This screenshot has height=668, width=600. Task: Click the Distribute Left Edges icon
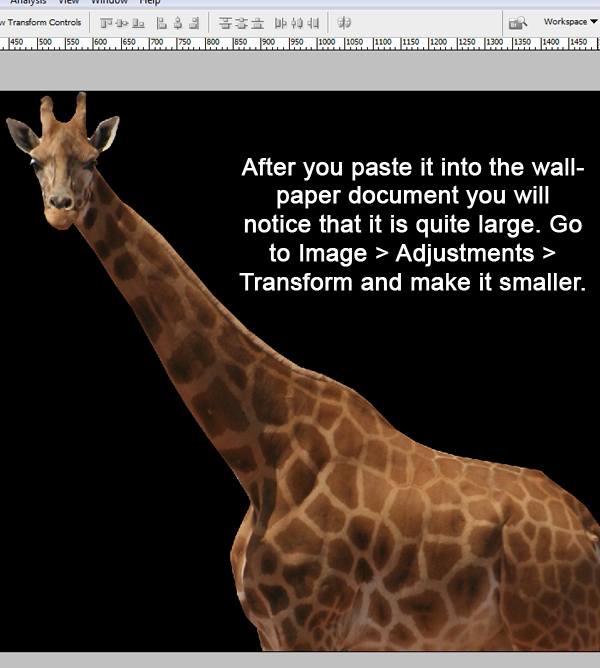click(280, 23)
